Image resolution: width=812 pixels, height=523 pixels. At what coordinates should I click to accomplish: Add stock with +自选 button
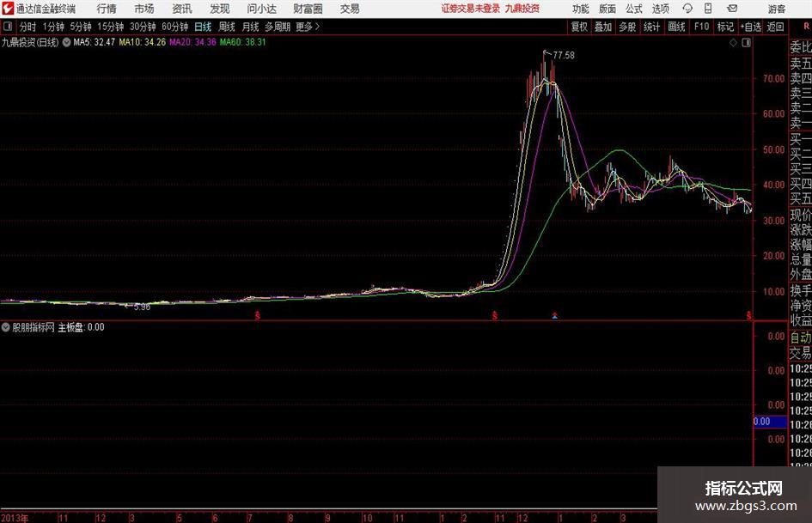pos(750,27)
